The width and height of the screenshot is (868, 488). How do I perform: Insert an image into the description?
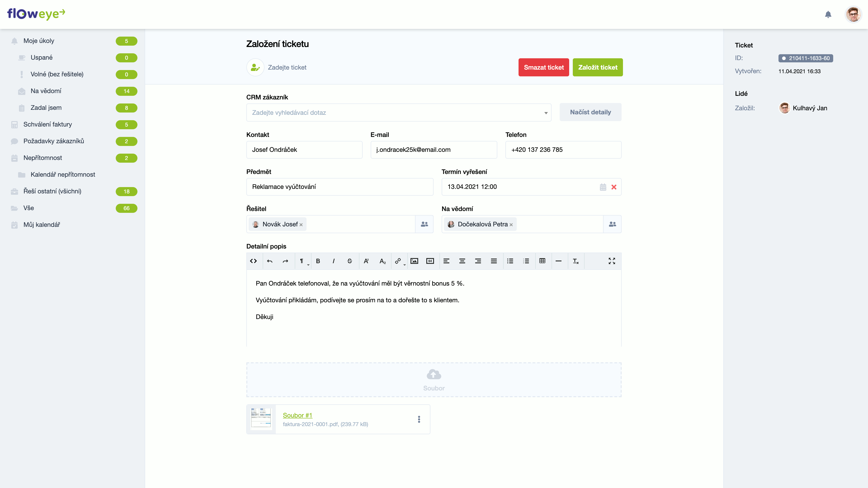pyautogui.click(x=414, y=261)
